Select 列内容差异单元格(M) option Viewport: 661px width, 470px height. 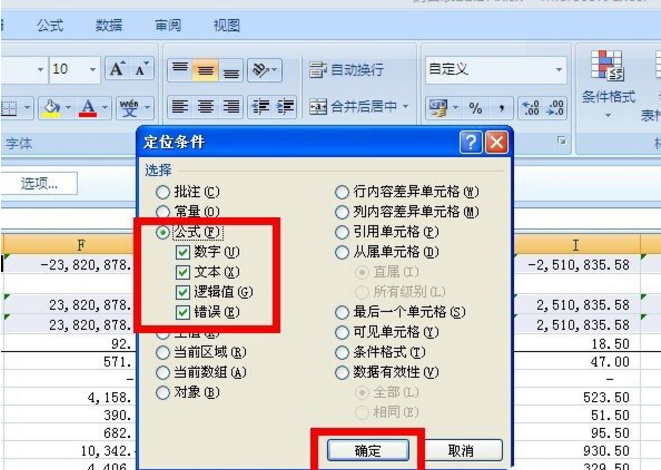tap(407, 212)
